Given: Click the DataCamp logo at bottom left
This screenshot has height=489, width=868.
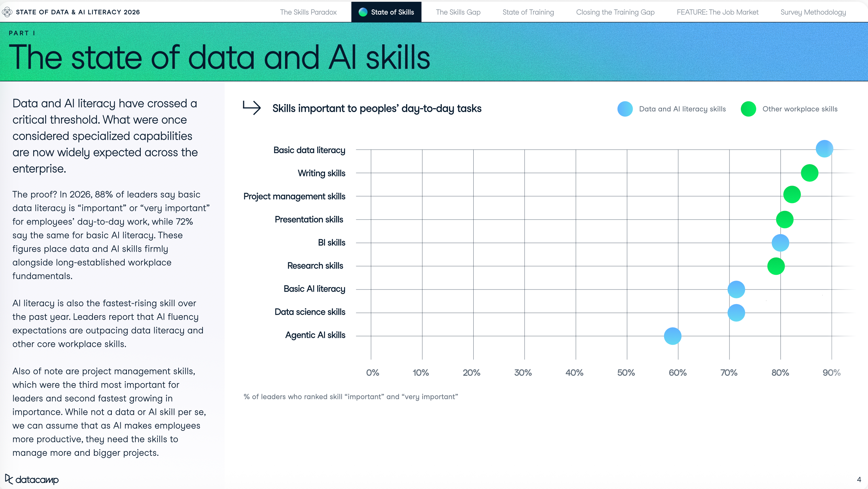Looking at the screenshot, I should click(32, 479).
